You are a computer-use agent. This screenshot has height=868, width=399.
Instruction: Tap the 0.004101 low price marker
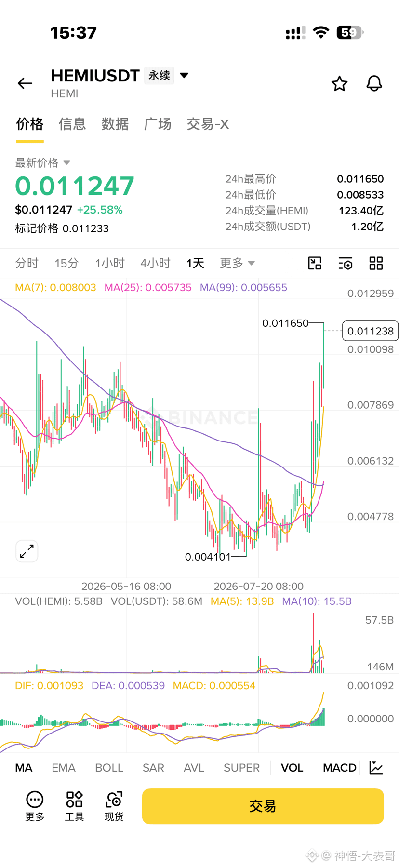[208, 557]
